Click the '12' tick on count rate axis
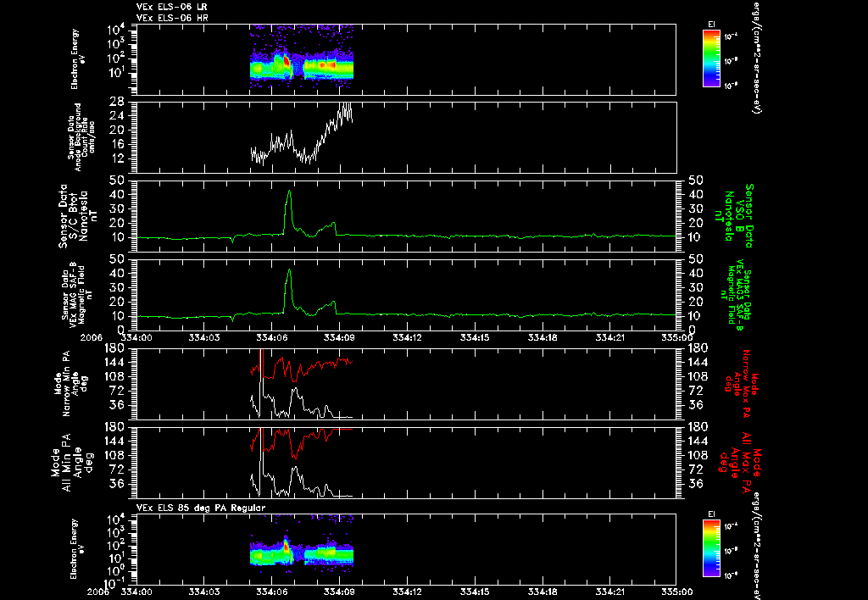 click(115, 158)
